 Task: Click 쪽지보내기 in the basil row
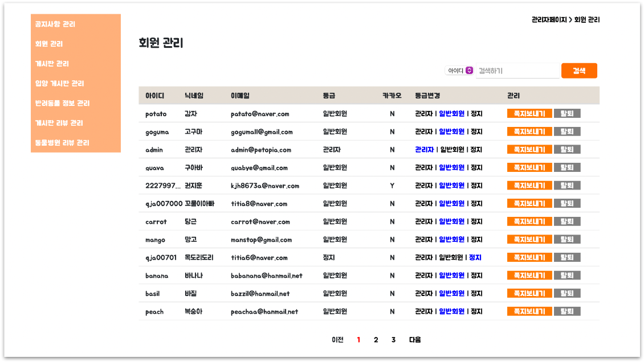point(529,294)
